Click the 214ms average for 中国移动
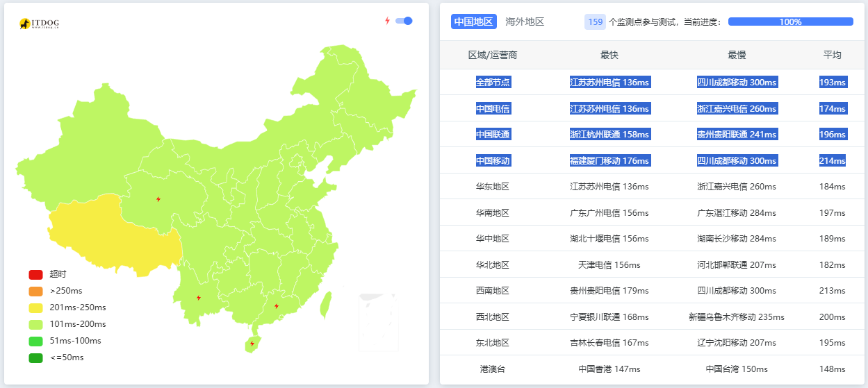This screenshot has width=868, height=388. point(833,160)
